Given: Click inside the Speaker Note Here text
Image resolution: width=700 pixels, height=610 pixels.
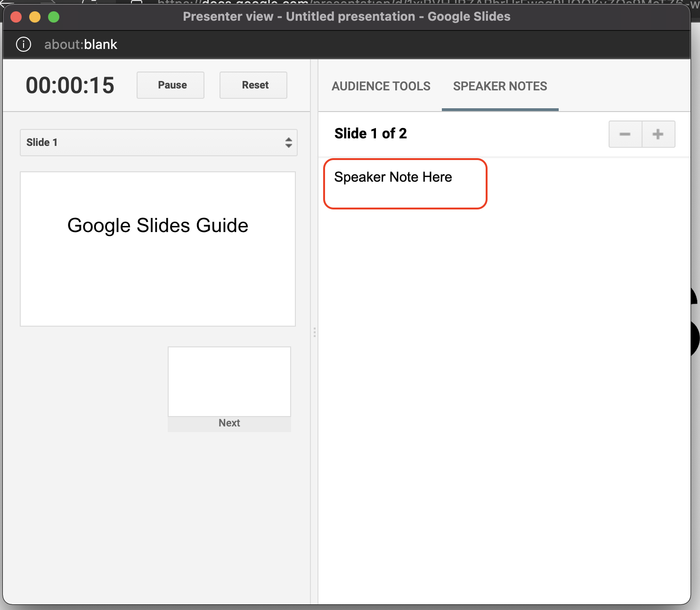Looking at the screenshot, I should pyautogui.click(x=393, y=177).
